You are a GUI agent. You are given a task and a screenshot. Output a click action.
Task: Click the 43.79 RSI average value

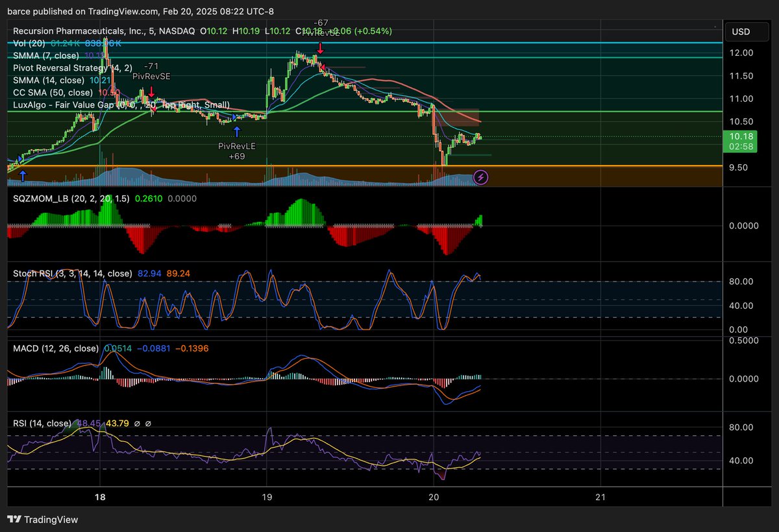117,424
